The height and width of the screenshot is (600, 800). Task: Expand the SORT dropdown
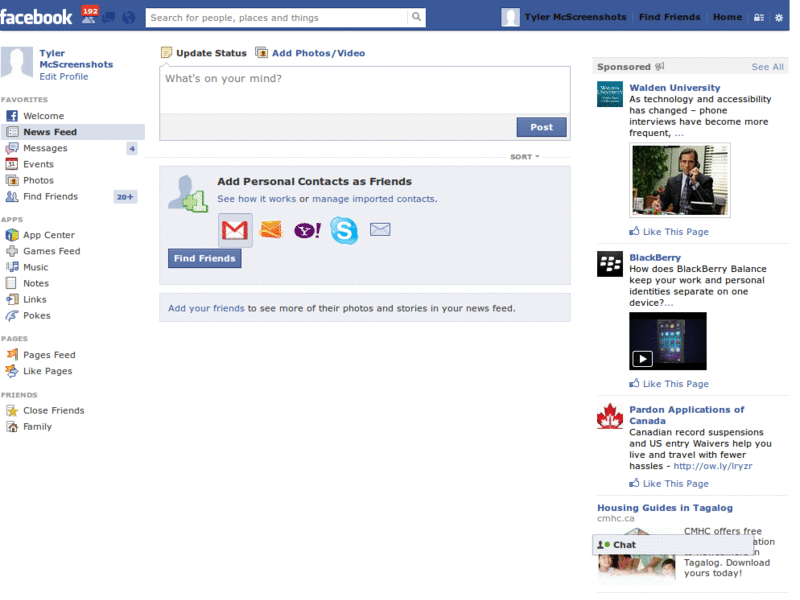pos(524,157)
